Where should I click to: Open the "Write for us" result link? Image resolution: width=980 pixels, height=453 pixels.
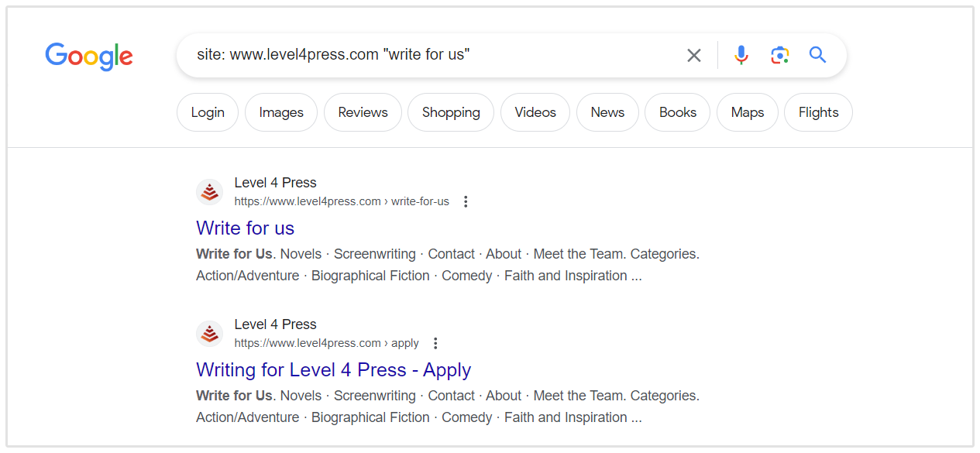coord(246,228)
